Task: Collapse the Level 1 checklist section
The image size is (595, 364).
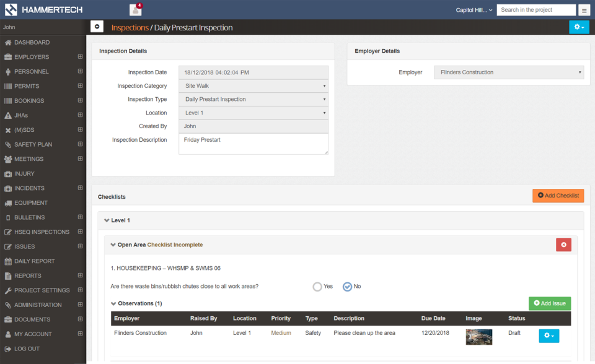Action: tap(107, 220)
